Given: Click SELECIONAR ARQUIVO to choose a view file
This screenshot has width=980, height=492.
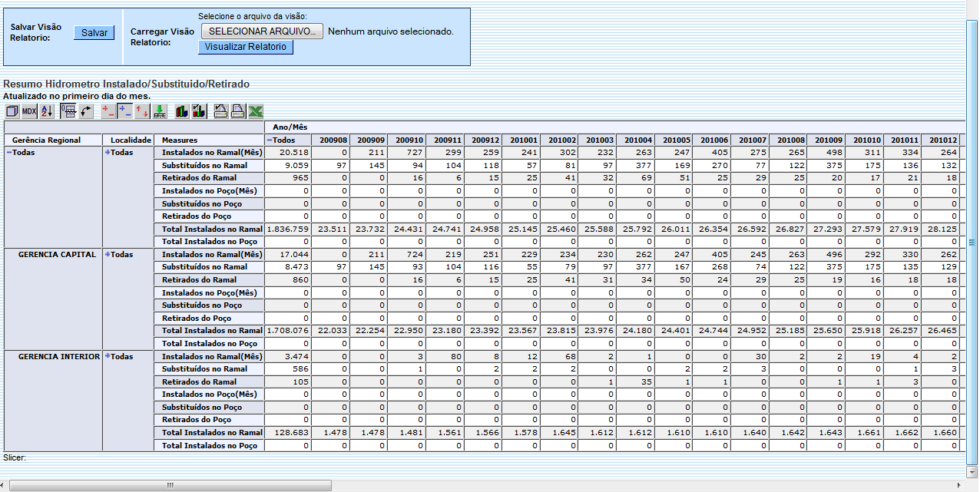Looking at the screenshot, I should (261, 31).
